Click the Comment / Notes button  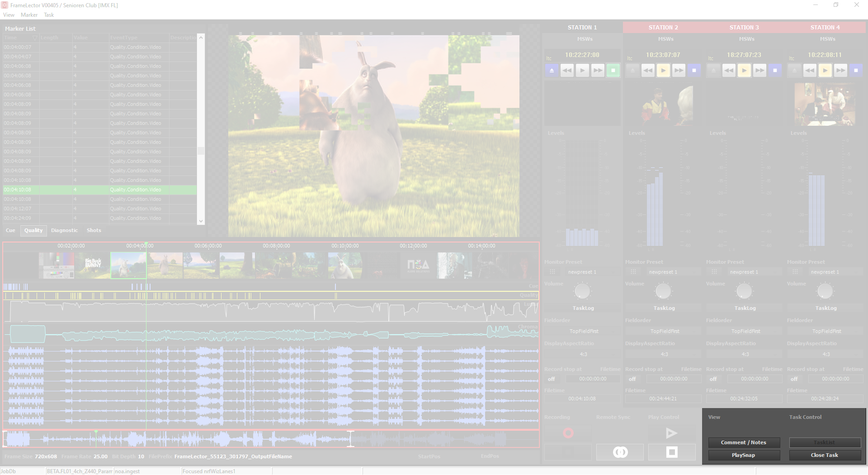tap(744, 442)
